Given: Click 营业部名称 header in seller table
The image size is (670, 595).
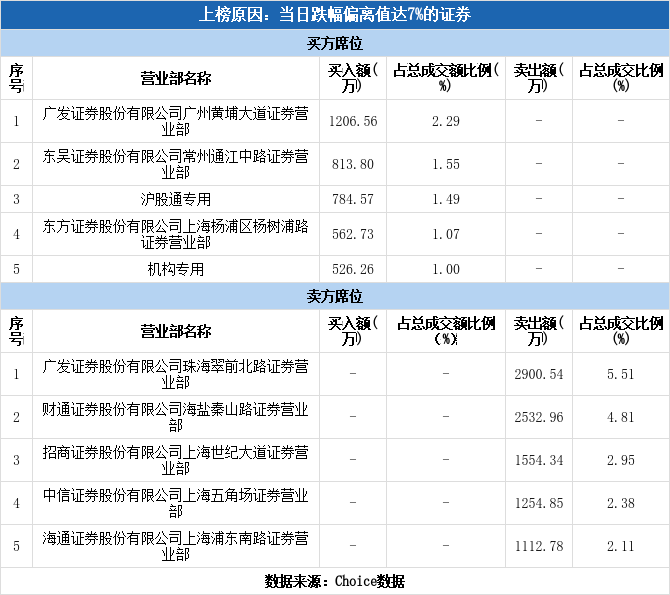Looking at the screenshot, I should click(x=176, y=331).
